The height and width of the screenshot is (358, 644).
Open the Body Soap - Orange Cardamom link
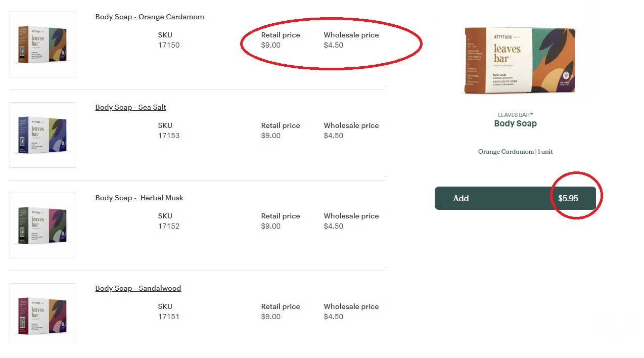pyautogui.click(x=150, y=17)
